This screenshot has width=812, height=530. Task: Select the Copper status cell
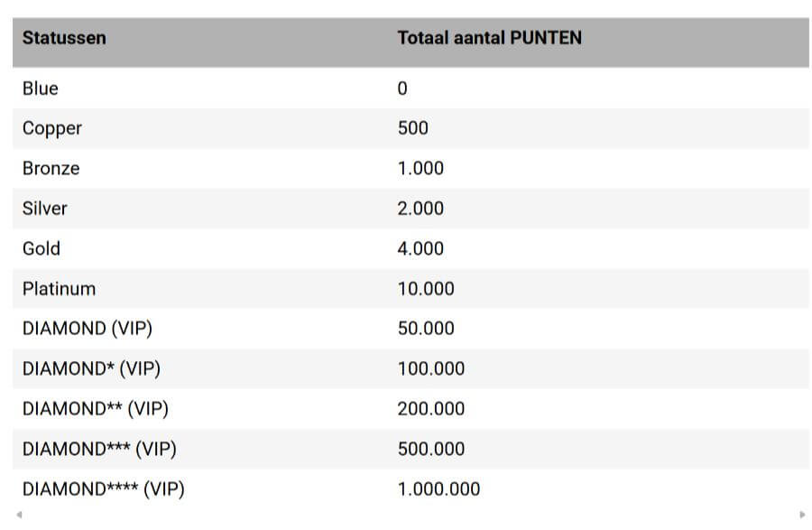click(52, 128)
